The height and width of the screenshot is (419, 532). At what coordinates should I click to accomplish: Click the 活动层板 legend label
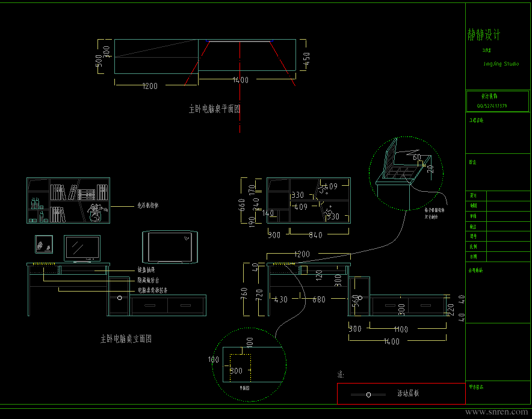click(x=408, y=393)
